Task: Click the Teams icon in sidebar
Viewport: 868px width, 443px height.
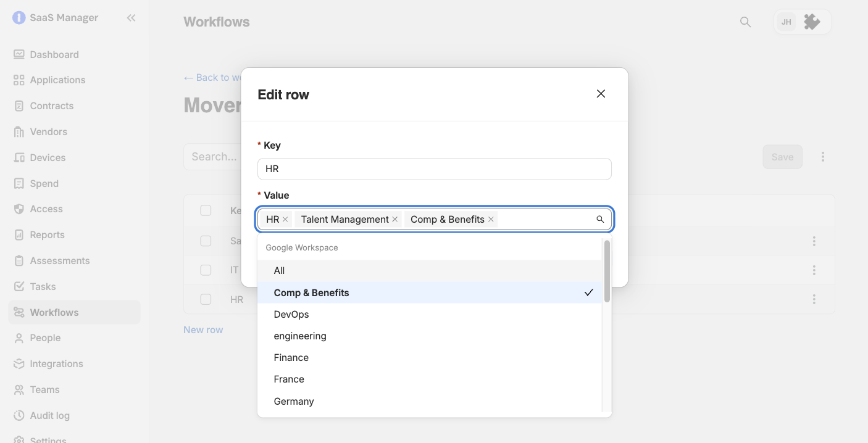Action: [19, 390]
